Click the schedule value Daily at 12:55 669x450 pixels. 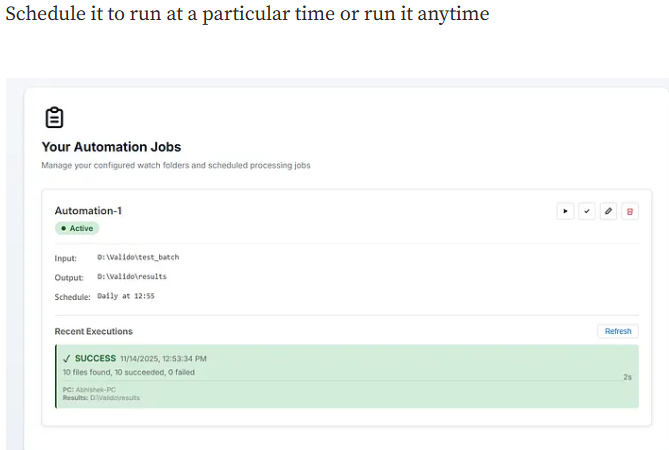pos(125,296)
